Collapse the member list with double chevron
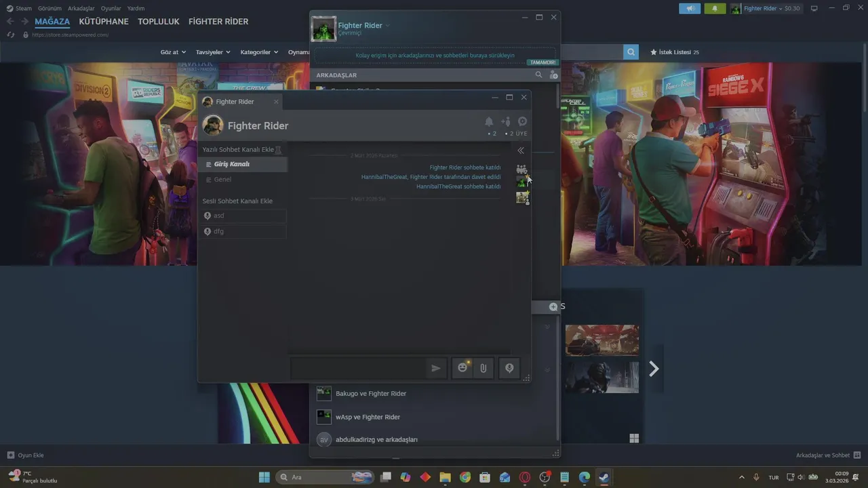 click(x=521, y=150)
